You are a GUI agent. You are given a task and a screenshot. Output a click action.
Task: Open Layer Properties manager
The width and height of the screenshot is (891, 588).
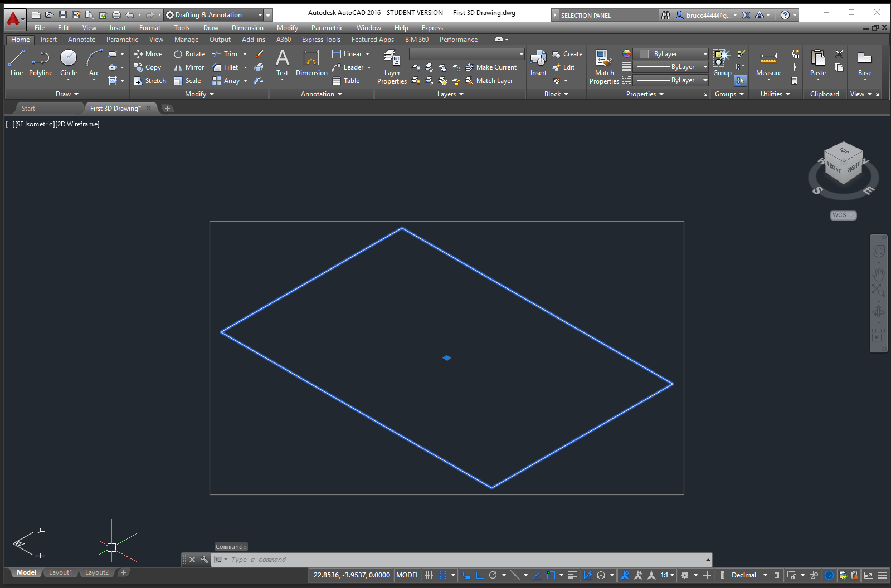pos(392,66)
